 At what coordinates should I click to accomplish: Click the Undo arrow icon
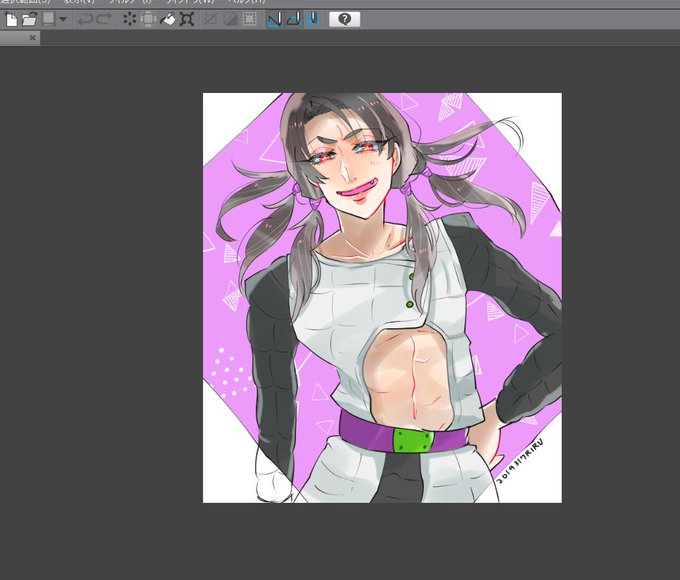coord(85,20)
